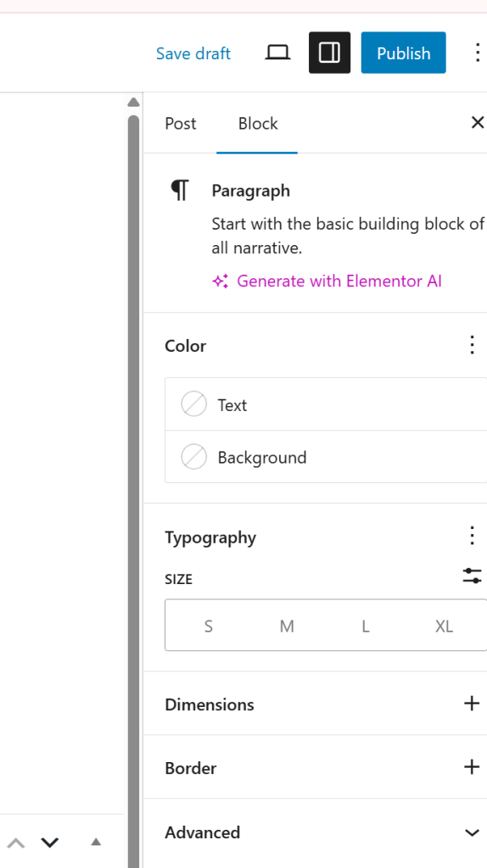
Task: Click the black down chevron at bottom left
Action: 50,843
